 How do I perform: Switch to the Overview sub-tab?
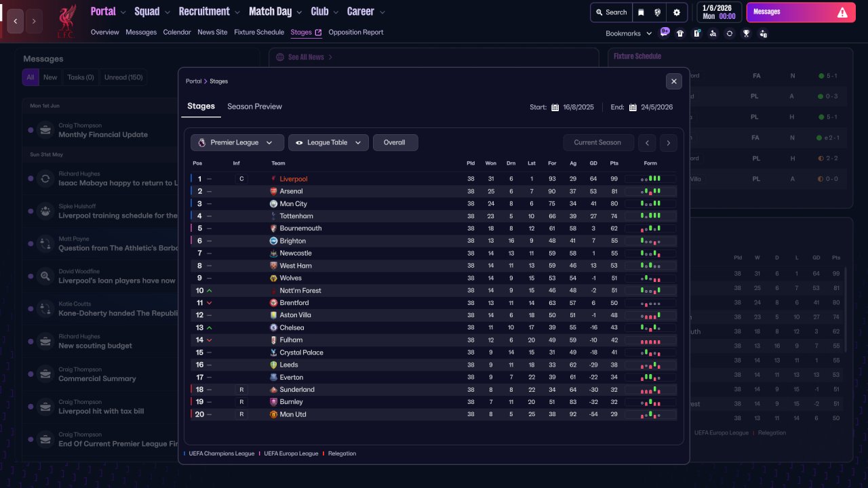(x=104, y=32)
